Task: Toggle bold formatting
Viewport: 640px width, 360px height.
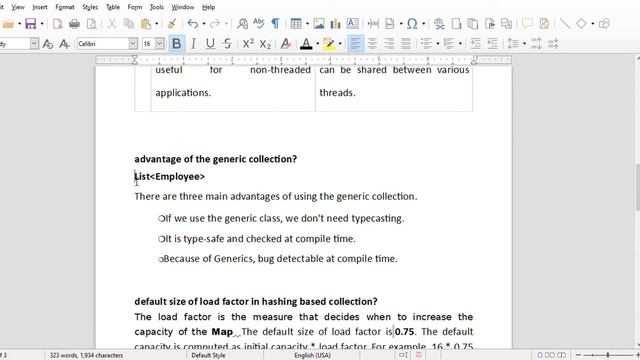Action: 176,44
